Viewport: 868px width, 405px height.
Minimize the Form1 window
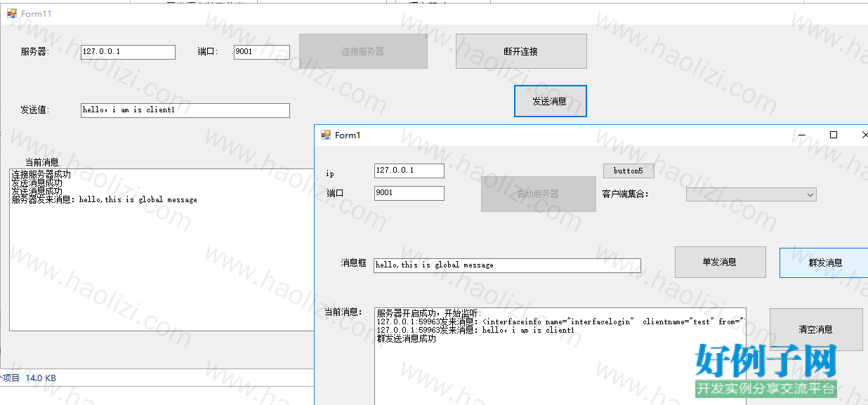(x=801, y=135)
